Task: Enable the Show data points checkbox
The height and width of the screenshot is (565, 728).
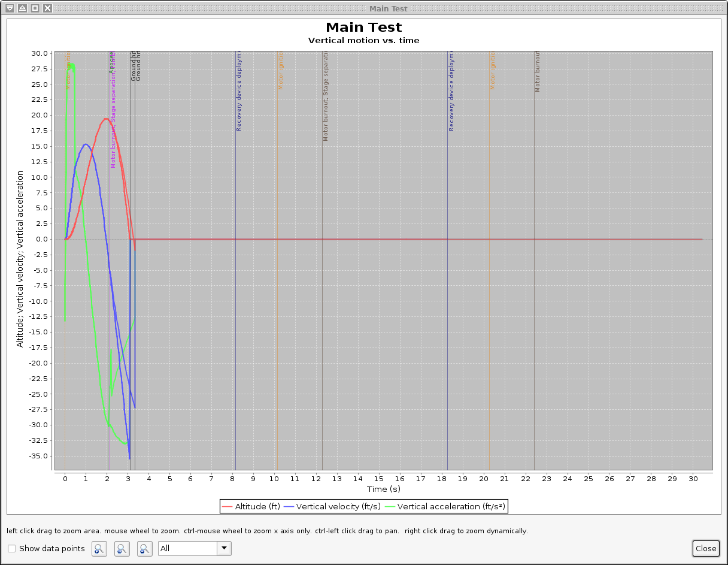Action: (x=11, y=548)
